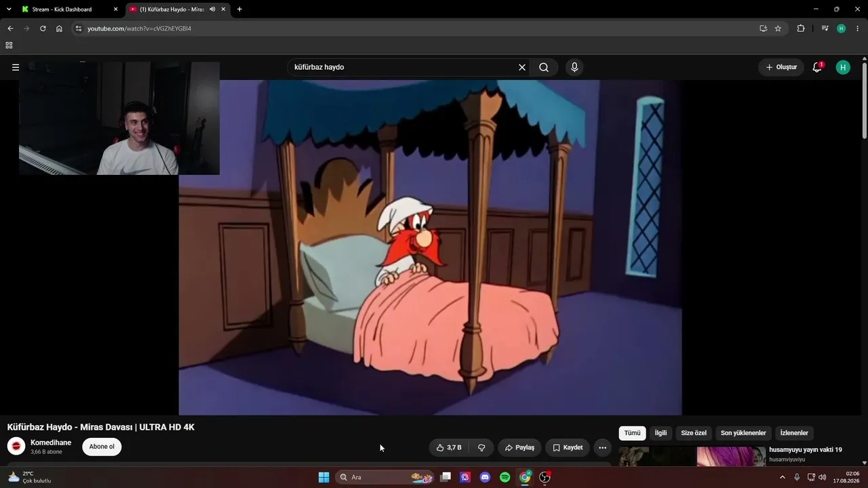The width and height of the screenshot is (868, 488).
Task: Show hidden system tray icons
Action: tap(782, 477)
